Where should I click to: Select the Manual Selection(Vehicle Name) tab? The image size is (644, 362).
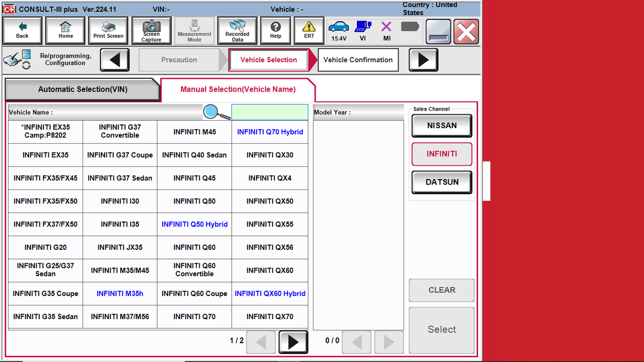click(x=238, y=89)
